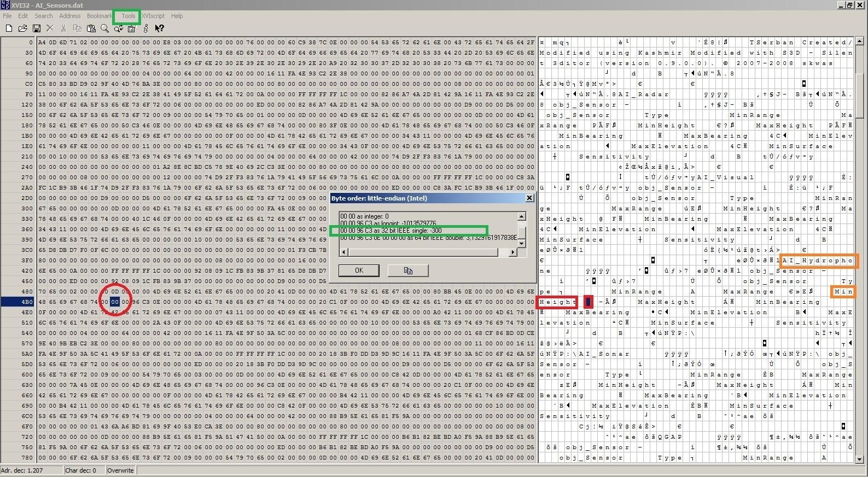
Task: Open the Help menu
Action: click(177, 16)
